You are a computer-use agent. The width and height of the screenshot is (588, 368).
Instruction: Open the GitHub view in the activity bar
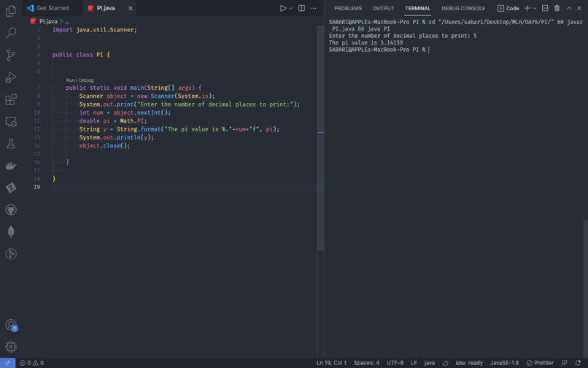tap(11, 210)
